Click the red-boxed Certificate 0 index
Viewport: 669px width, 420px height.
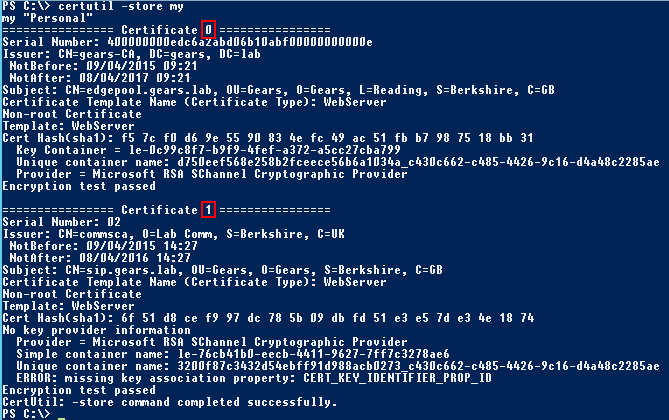pos(208,30)
